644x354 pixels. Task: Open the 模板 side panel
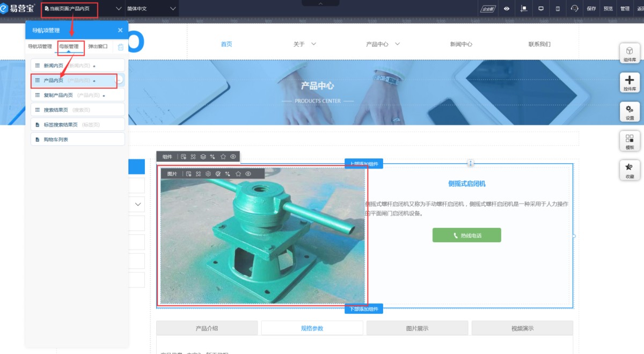point(630,141)
